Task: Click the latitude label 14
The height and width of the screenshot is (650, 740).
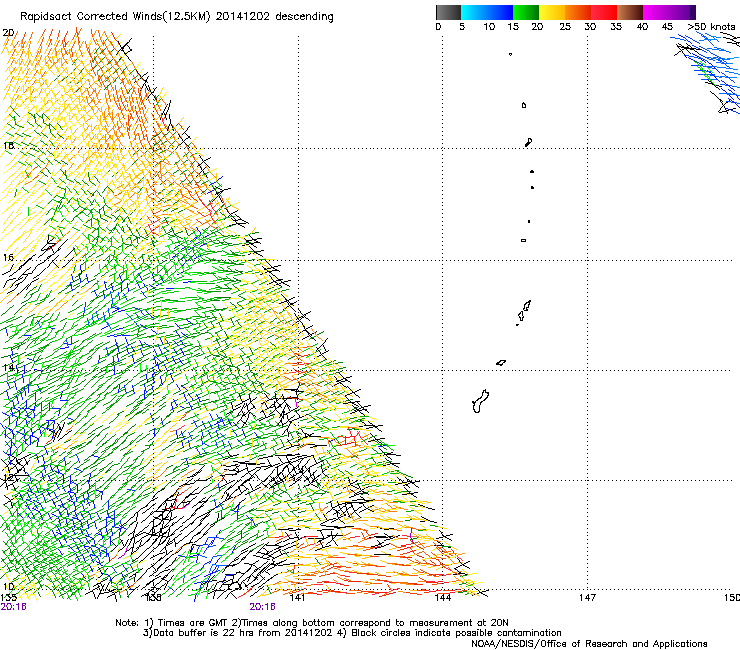Action: (8, 367)
